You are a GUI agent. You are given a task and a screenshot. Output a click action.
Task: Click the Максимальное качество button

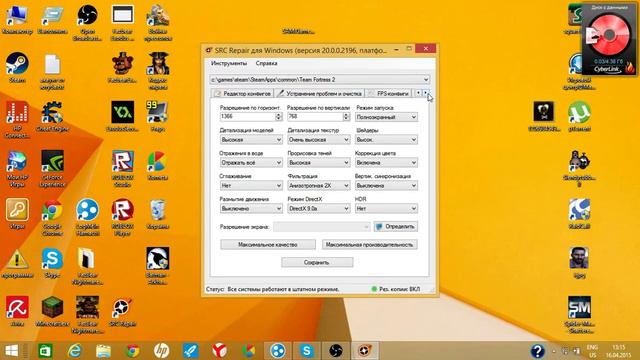point(268,244)
